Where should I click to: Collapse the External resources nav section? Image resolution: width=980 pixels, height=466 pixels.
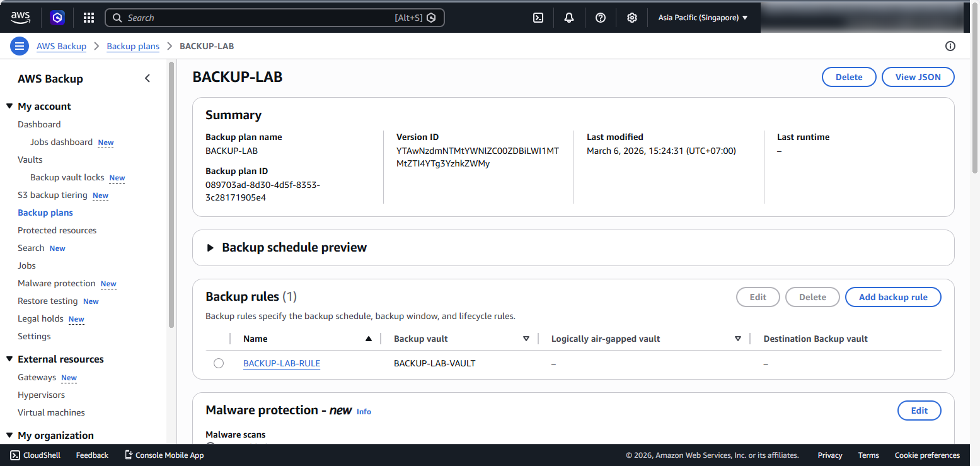[x=9, y=359]
